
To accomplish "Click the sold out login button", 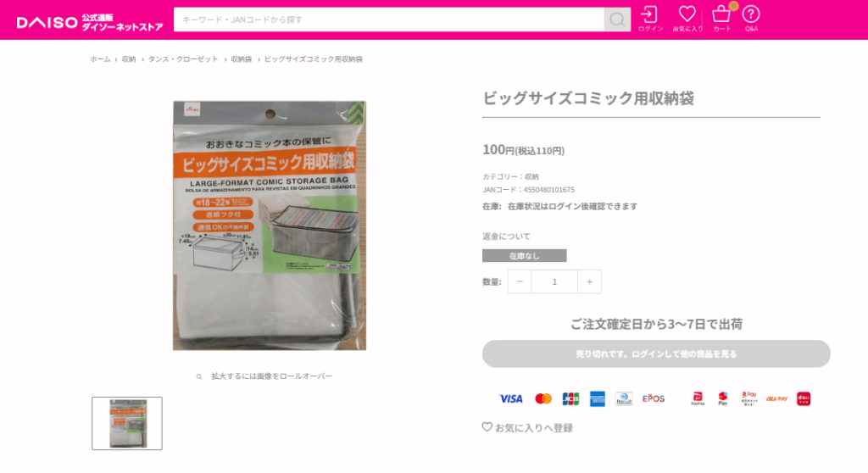I will click(656, 354).
